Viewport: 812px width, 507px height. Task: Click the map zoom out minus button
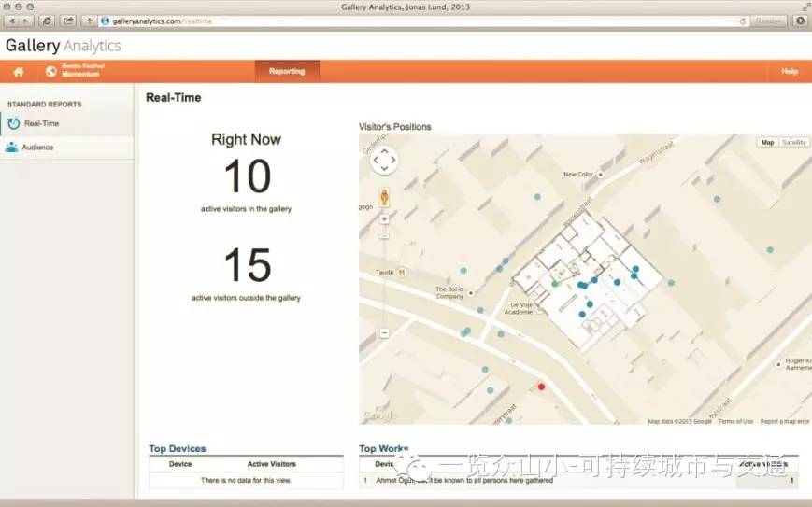[384, 333]
